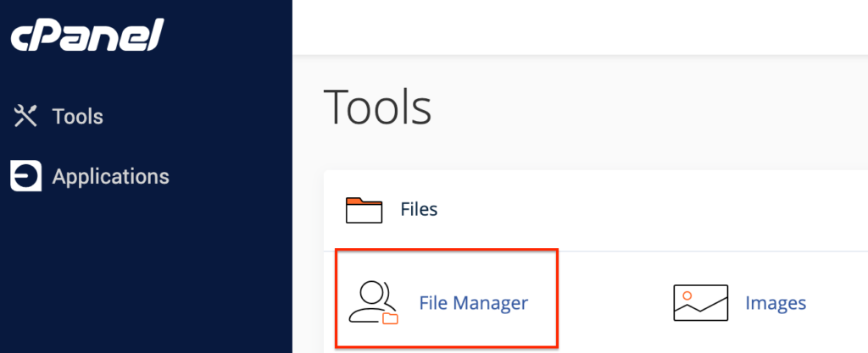Click the Tools page heading

[x=377, y=108]
